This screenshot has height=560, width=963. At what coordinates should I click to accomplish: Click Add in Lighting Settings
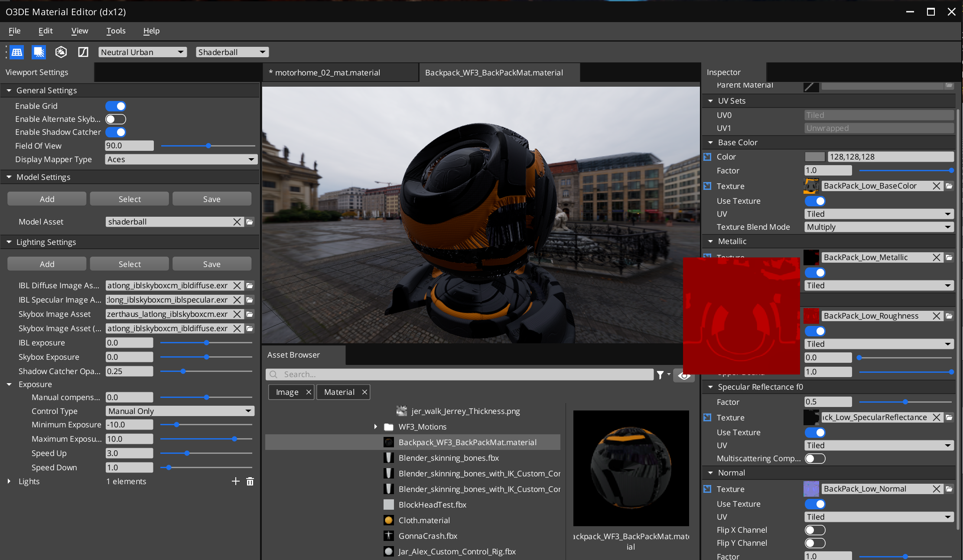47,264
